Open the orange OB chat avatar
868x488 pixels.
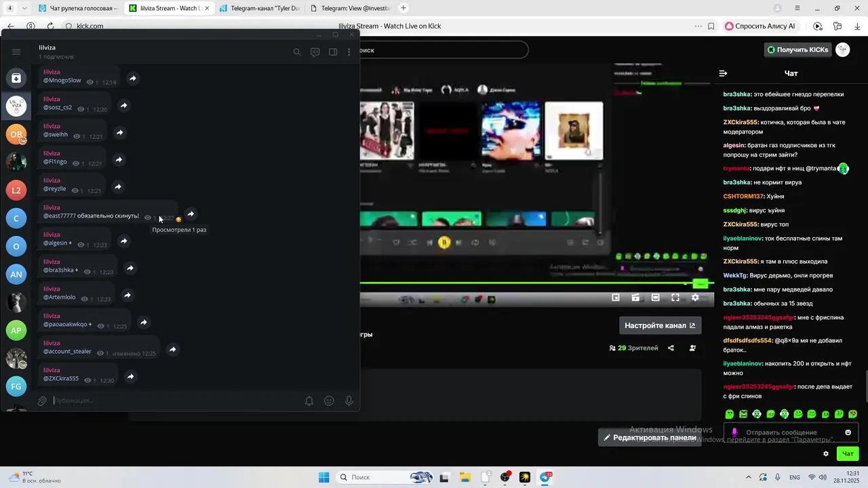click(x=16, y=134)
